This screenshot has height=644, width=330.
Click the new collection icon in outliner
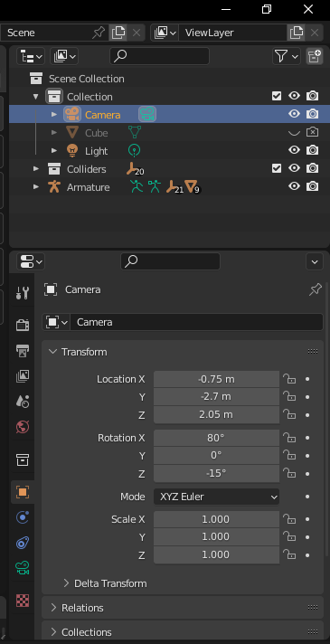point(315,56)
